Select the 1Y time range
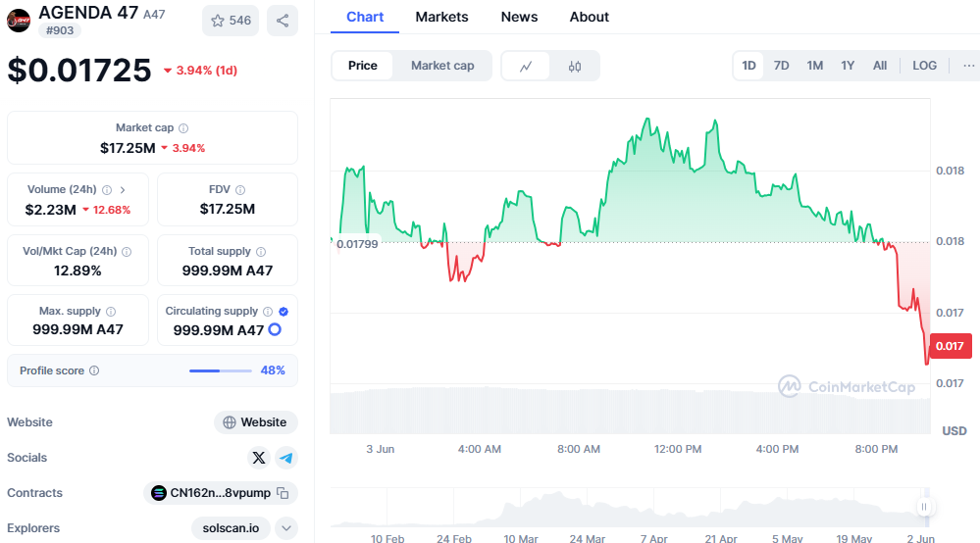The width and height of the screenshot is (980, 543). pyautogui.click(x=848, y=66)
